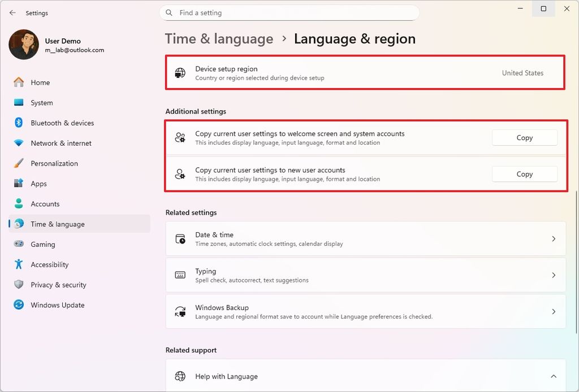The height and width of the screenshot is (392, 579).
Task: Click the Personalization brush icon
Action: click(x=20, y=163)
